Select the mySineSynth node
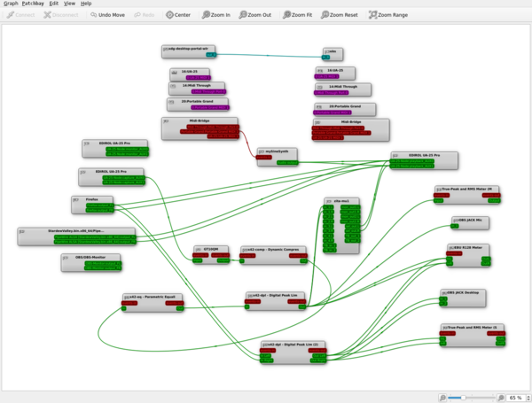 [278, 151]
